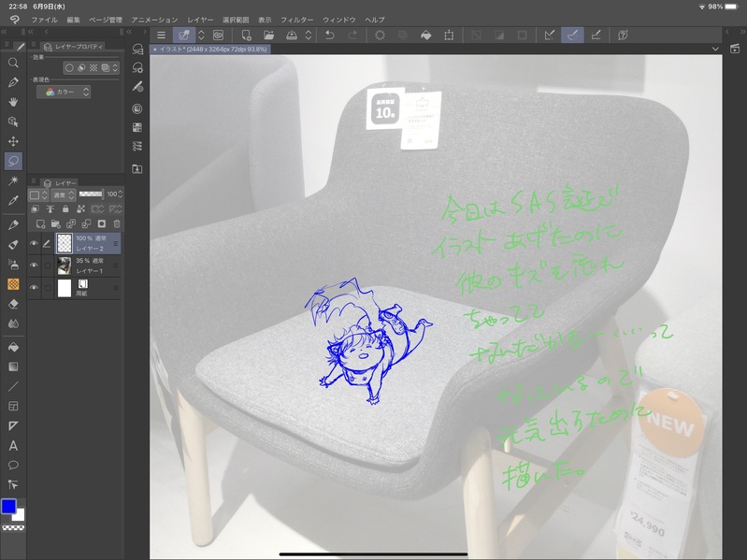Toggle border effect circle in 効果 section
747x560 pixels.
(x=69, y=68)
